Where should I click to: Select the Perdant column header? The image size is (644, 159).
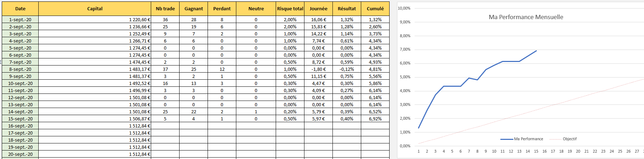point(222,9)
